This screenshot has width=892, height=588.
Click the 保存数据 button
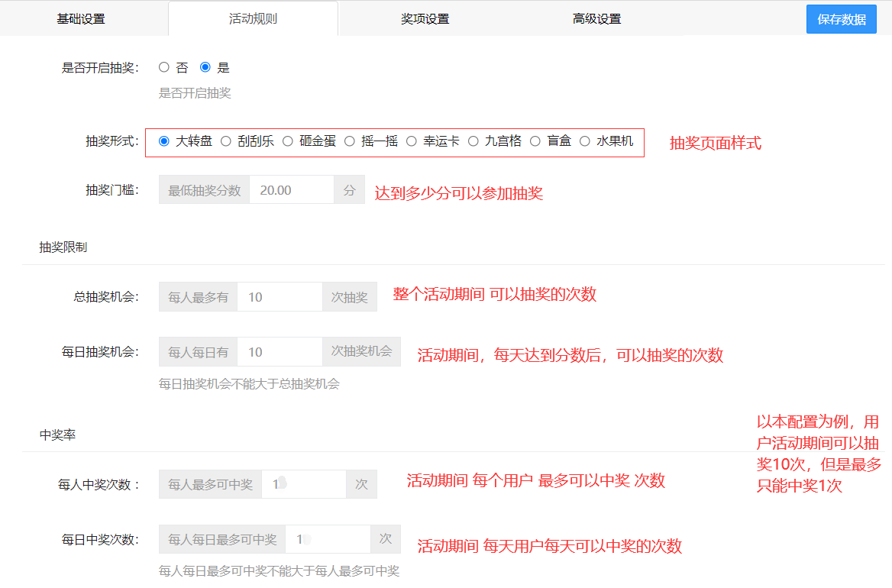(x=842, y=19)
